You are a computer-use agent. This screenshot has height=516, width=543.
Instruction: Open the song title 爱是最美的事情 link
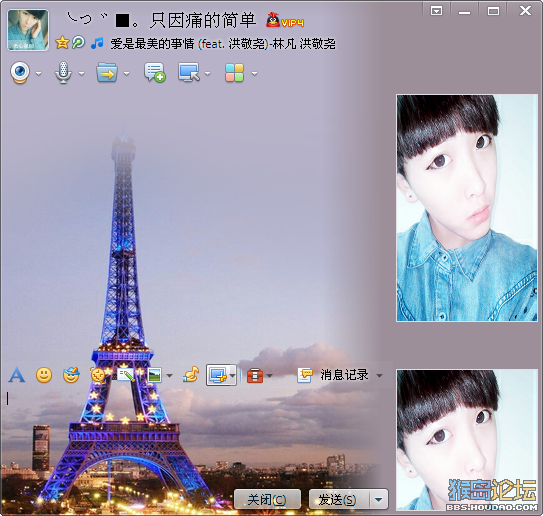[x=223, y=44]
